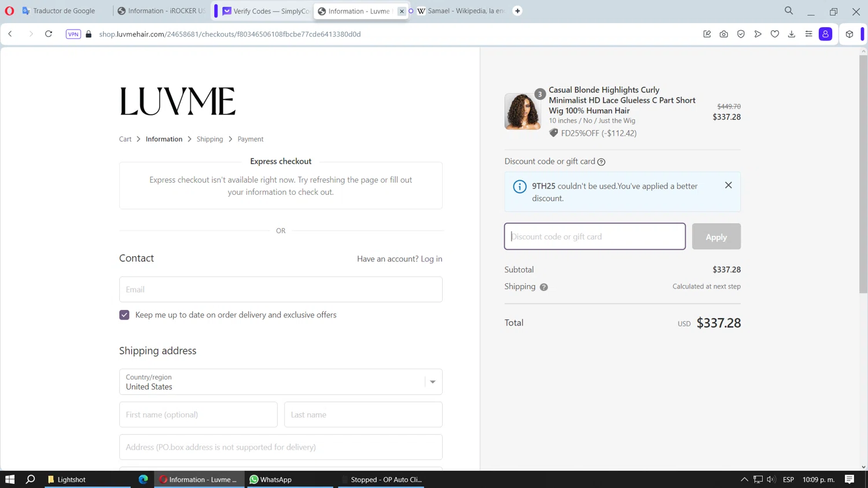Open the notification center icon
The image size is (868, 488).
pos(849,479)
